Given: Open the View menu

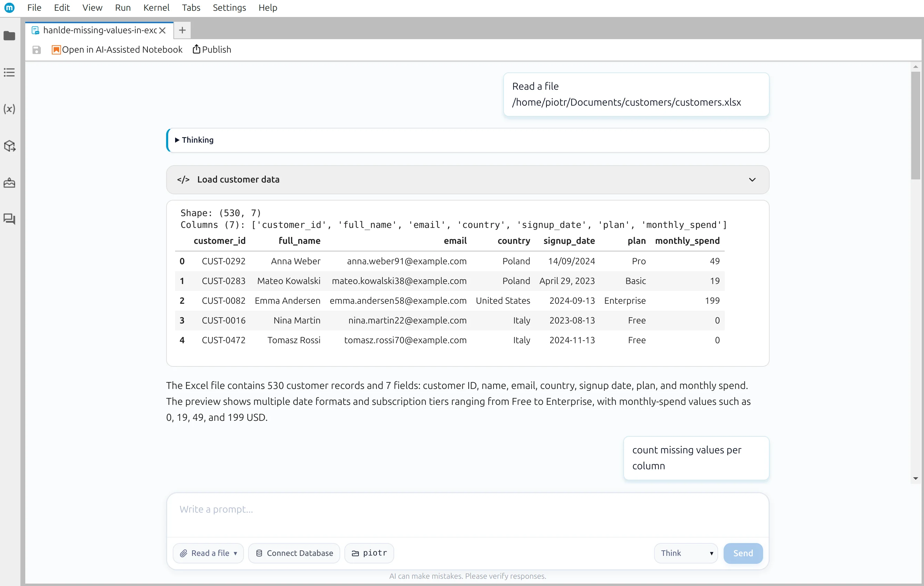Looking at the screenshot, I should pyautogui.click(x=92, y=8).
